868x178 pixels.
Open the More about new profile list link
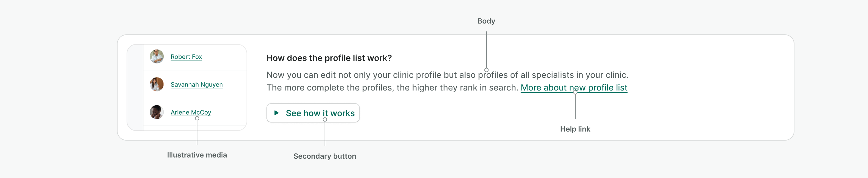574,88
